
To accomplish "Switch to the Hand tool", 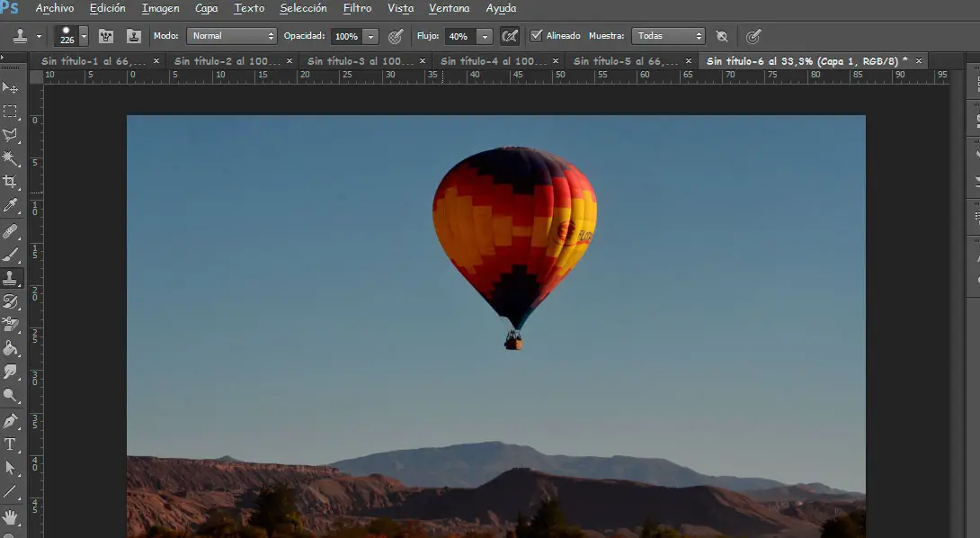I will [x=11, y=516].
